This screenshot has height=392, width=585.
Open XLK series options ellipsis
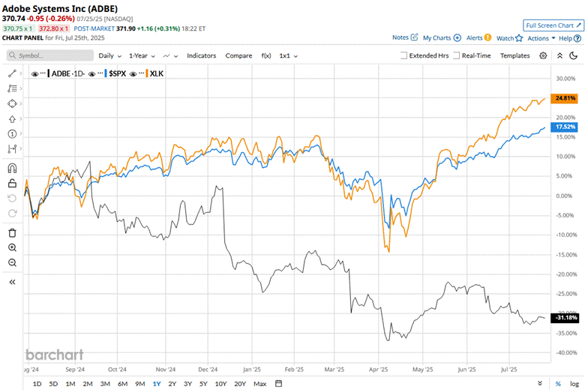pyautogui.click(x=142, y=73)
